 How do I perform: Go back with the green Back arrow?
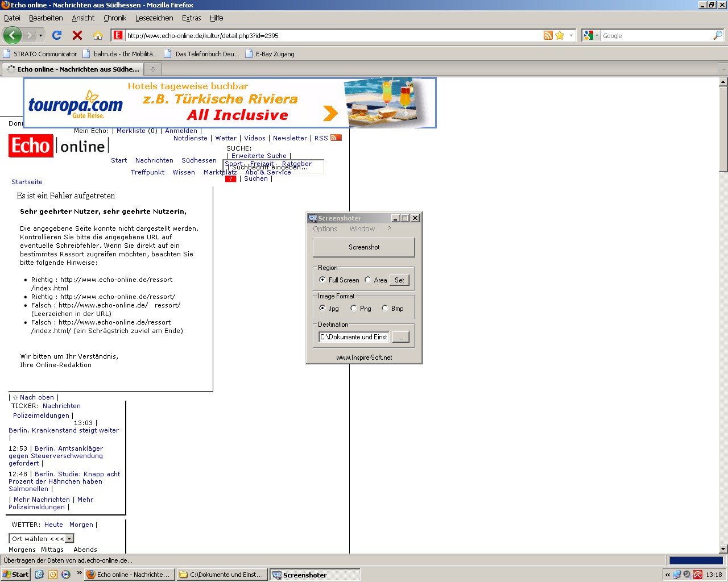[x=13, y=35]
